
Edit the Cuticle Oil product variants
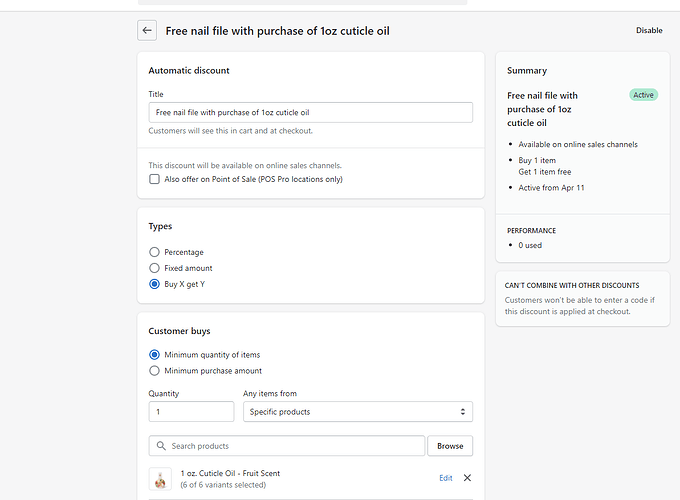pyautogui.click(x=446, y=478)
